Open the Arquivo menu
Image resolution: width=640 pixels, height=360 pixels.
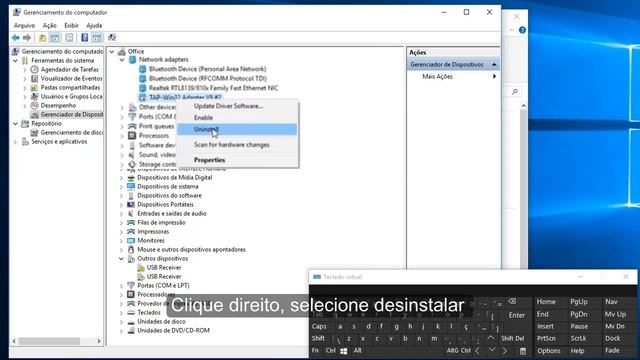pos(24,25)
